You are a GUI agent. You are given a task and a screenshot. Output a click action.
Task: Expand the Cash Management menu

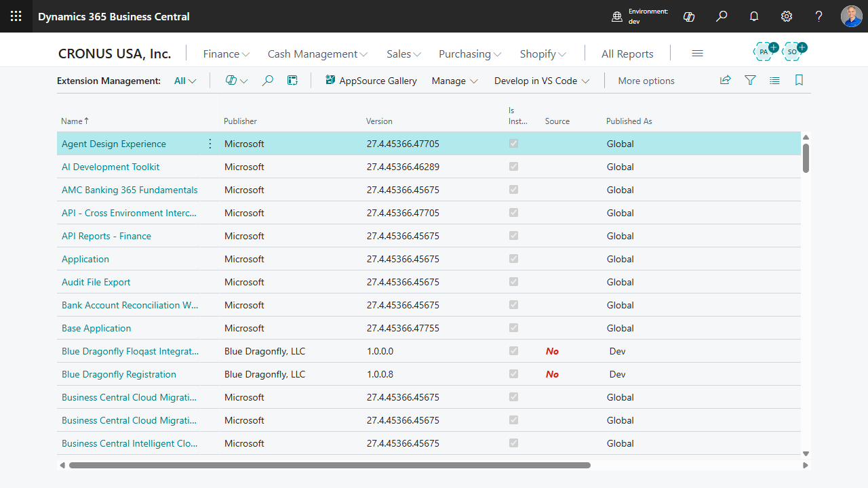click(x=317, y=54)
